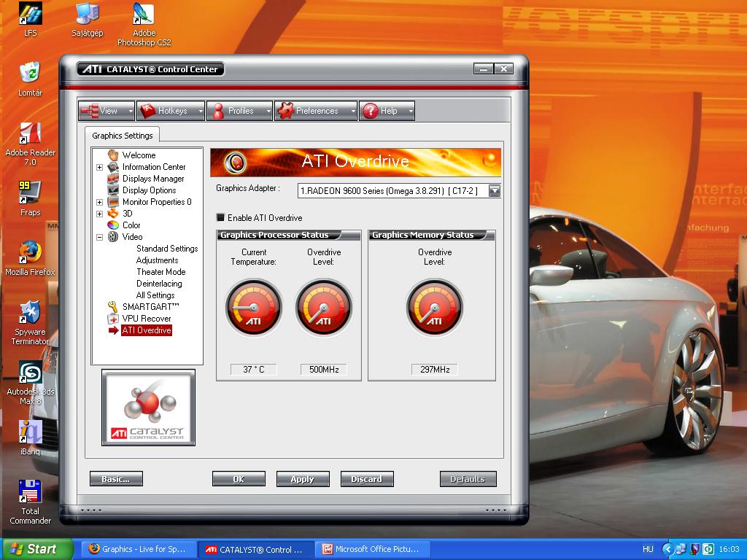The width and height of the screenshot is (747, 560).
Task: Expand the Monitor Properties 0 node
Action: tap(99, 202)
